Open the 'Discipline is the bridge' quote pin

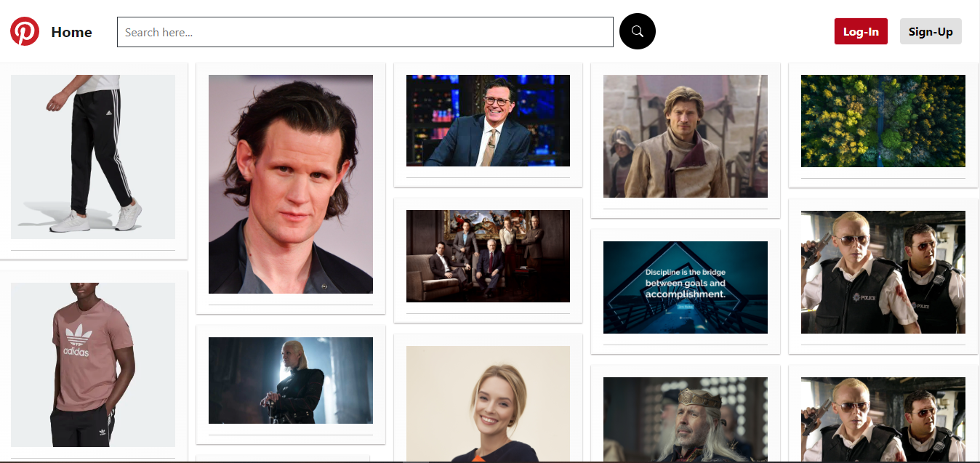[686, 287]
